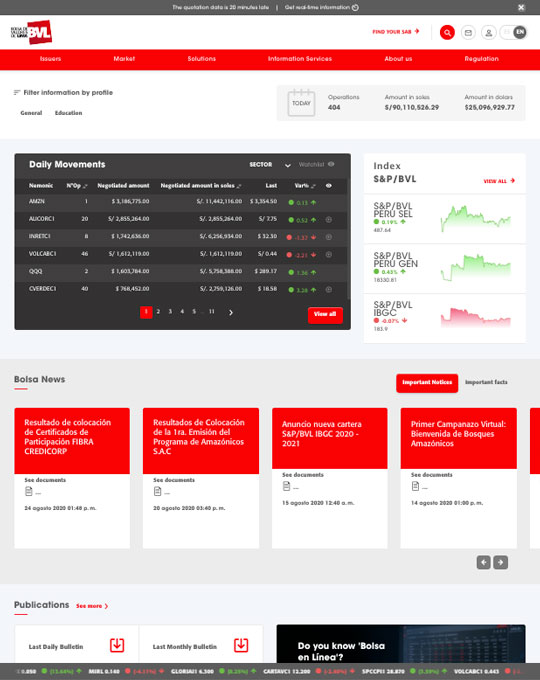The width and height of the screenshot is (540, 680).
Task: Click the user profile icon
Action: pos(488,33)
